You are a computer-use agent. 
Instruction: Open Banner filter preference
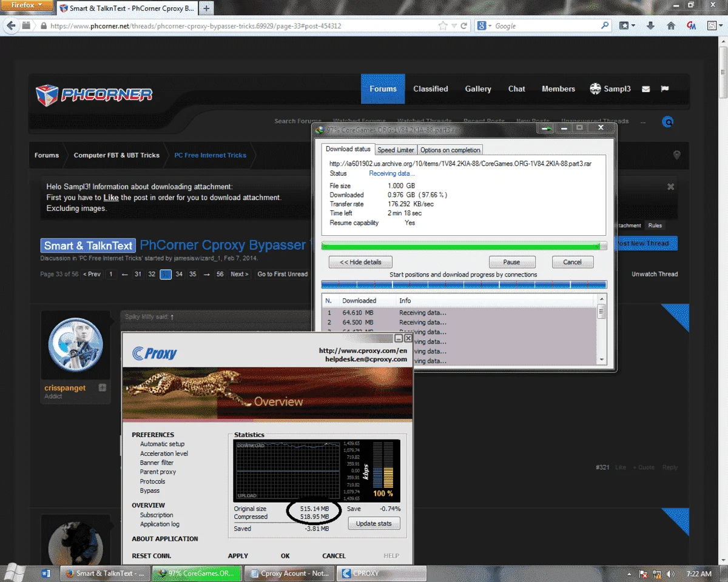coord(157,463)
